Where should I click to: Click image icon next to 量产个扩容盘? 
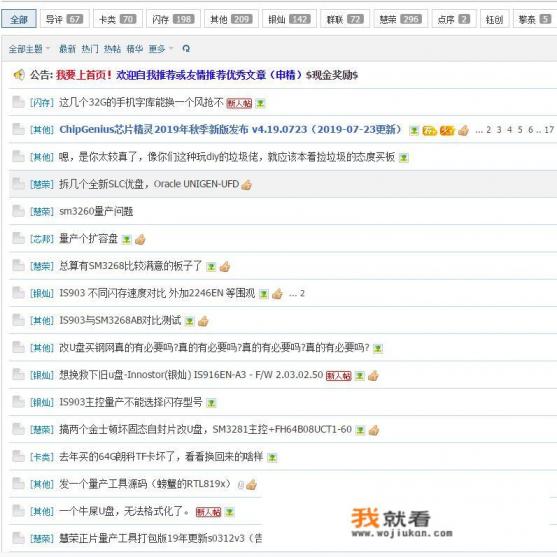coord(126,240)
